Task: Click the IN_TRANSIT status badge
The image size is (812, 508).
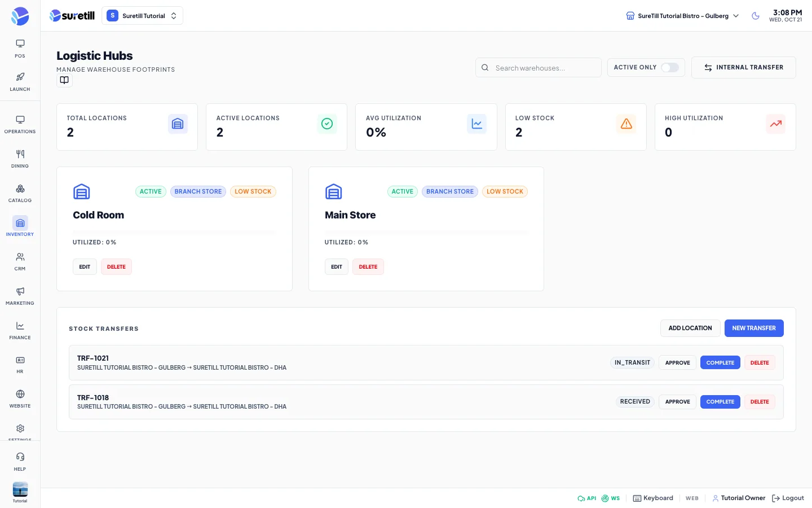Action: [632, 363]
